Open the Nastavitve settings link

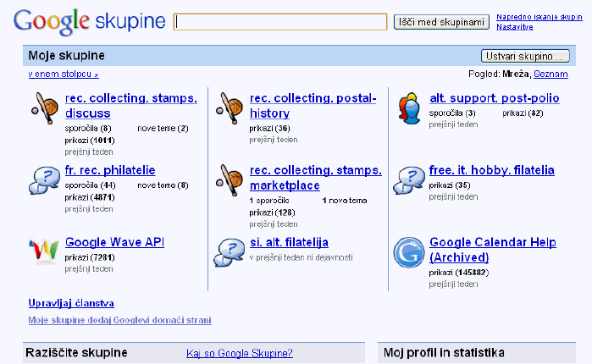click(x=515, y=27)
